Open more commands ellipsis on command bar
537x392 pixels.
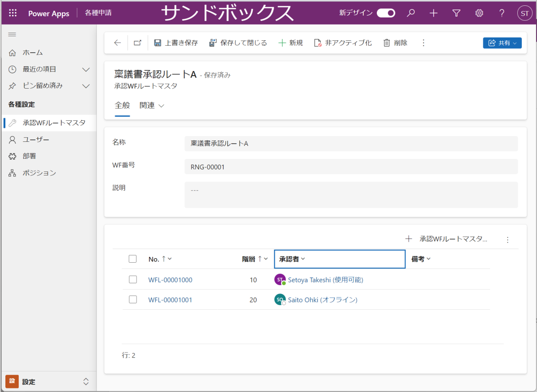[423, 43]
